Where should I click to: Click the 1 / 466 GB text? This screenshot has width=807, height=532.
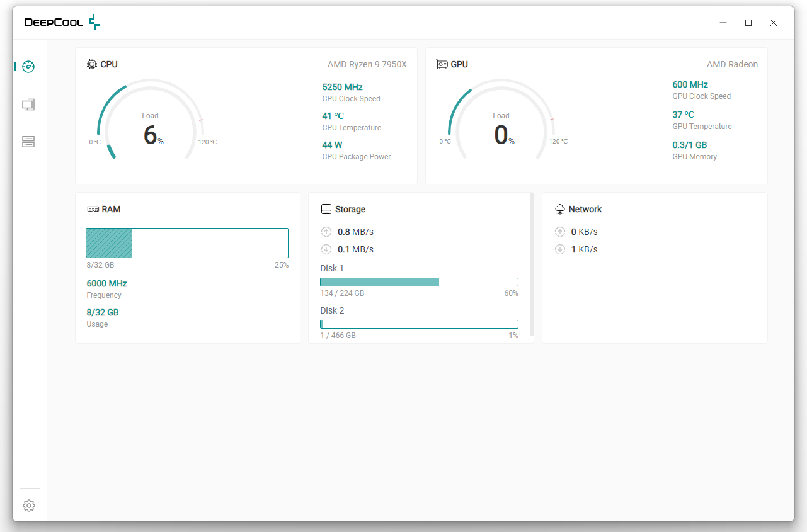click(338, 336)
